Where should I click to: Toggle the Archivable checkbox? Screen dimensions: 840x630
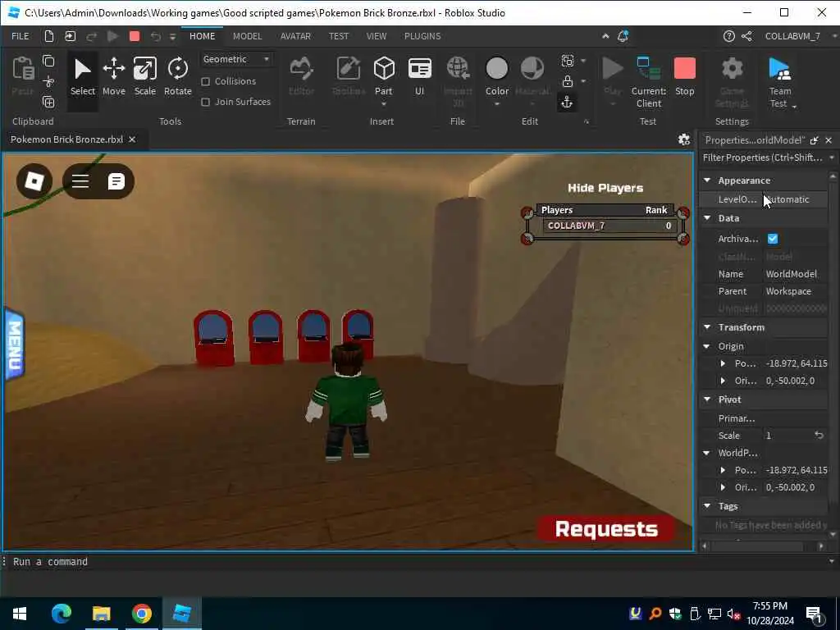pyautogui.click(x=773, y=239)
